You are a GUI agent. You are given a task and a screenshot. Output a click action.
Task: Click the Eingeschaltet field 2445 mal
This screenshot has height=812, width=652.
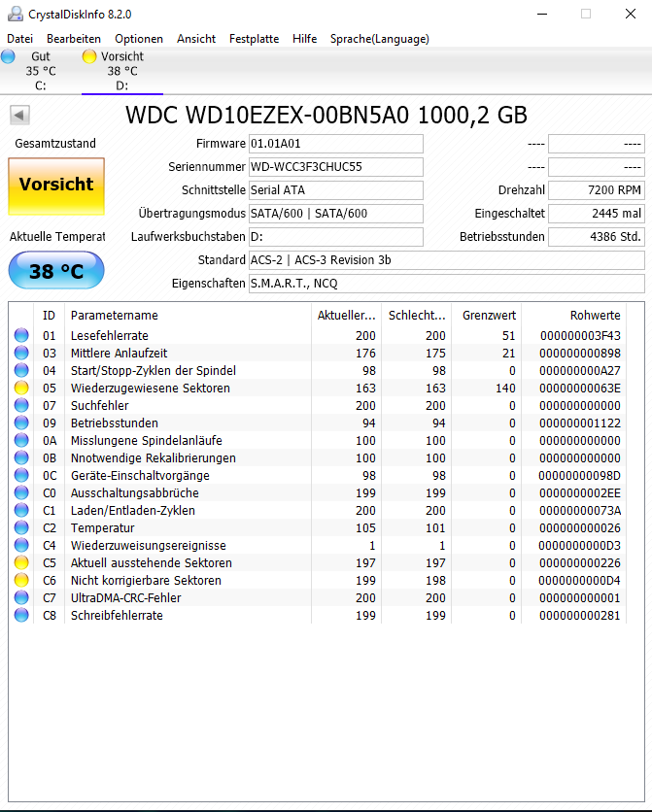click(x=597, y=214)
